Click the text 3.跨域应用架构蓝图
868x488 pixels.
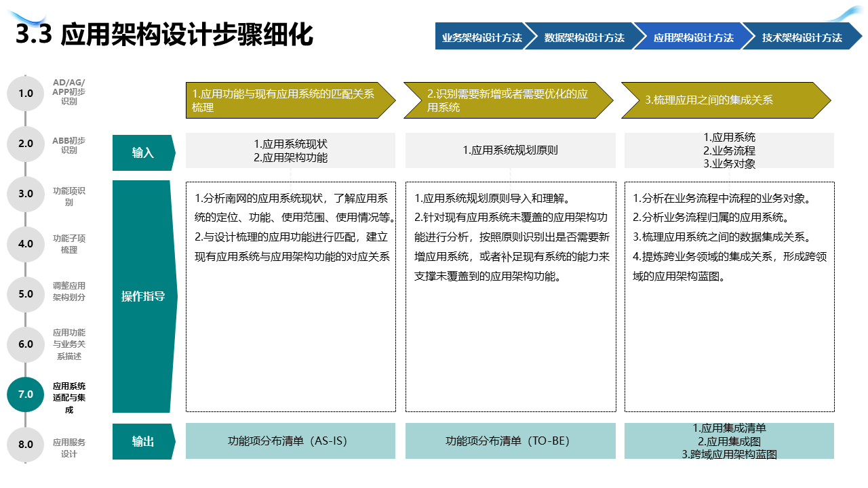tap(729, 454)
